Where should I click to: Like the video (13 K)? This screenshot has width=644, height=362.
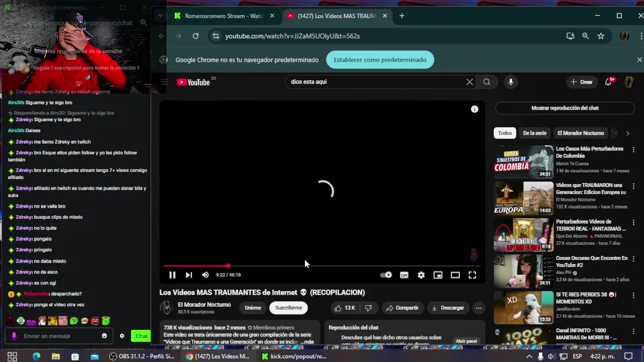(x=345, y=308)
